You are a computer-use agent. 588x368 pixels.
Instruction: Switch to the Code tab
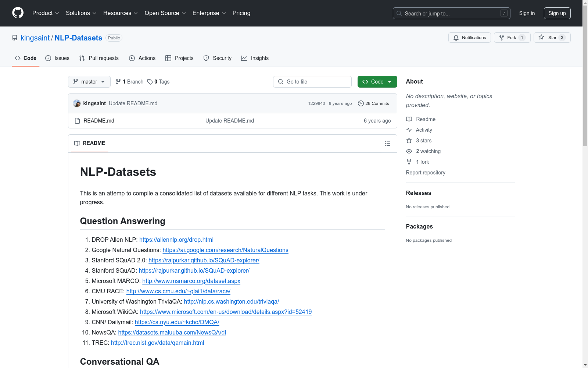tap(26, 58)
